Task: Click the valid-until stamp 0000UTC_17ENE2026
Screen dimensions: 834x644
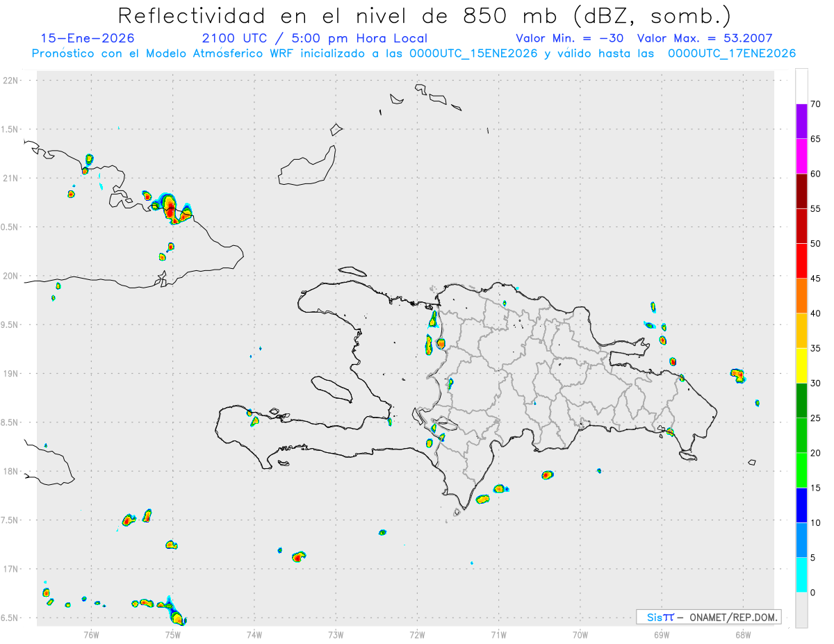Action: click(730, 53)
